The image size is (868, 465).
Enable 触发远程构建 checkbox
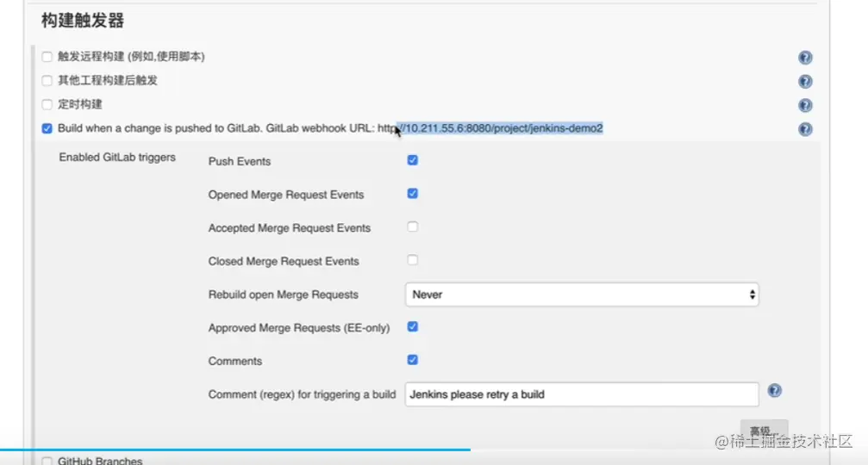(47, 57)
